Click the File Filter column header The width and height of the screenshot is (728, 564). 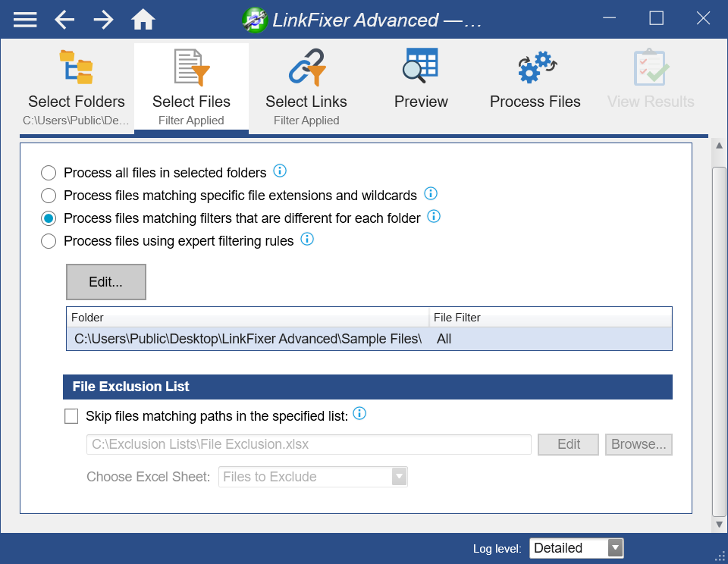click(x=551, y=318)
